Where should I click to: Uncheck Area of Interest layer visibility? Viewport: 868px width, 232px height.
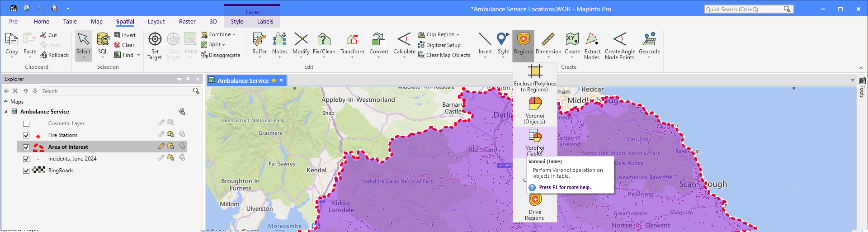pos(26,147)
